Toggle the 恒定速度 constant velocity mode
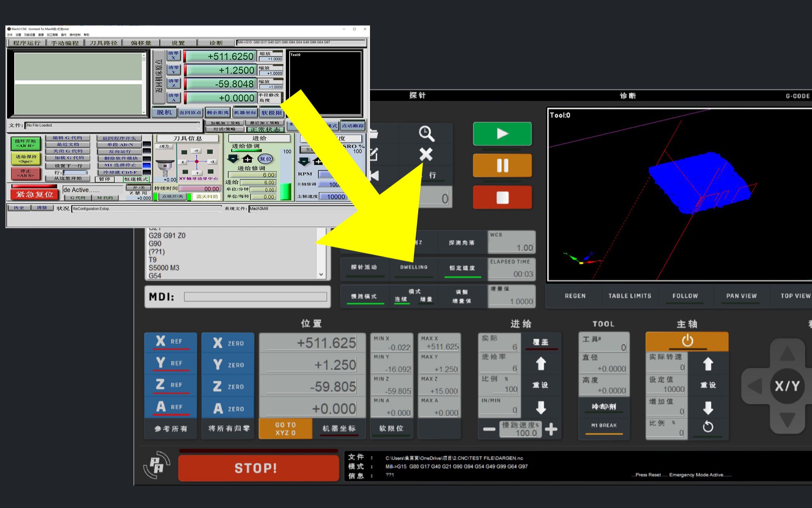 [462, 268]
